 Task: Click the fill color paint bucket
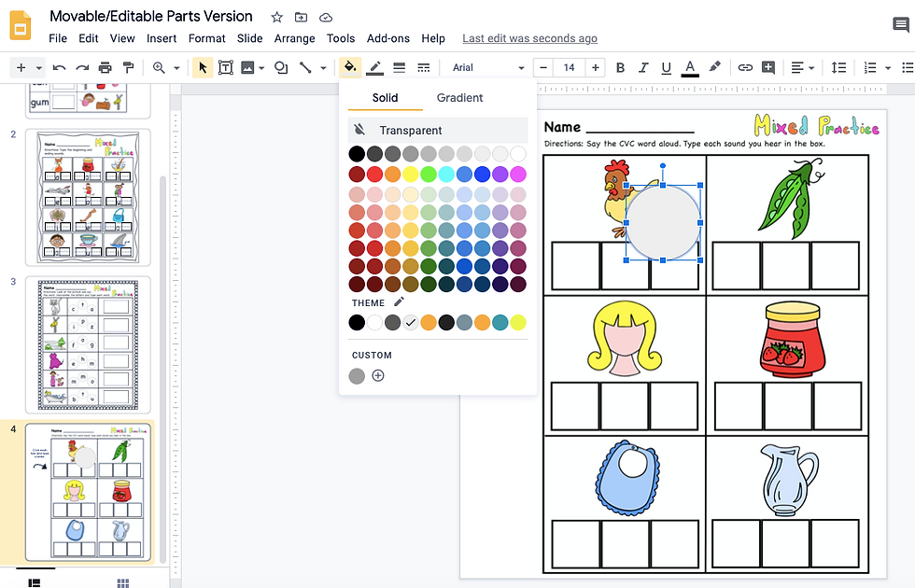tap(350, 67)
